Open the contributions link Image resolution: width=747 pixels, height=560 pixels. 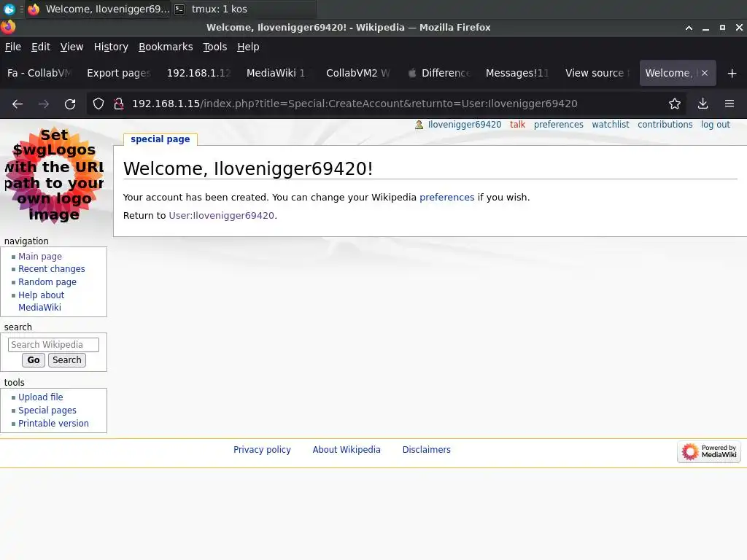click(665, 125)
